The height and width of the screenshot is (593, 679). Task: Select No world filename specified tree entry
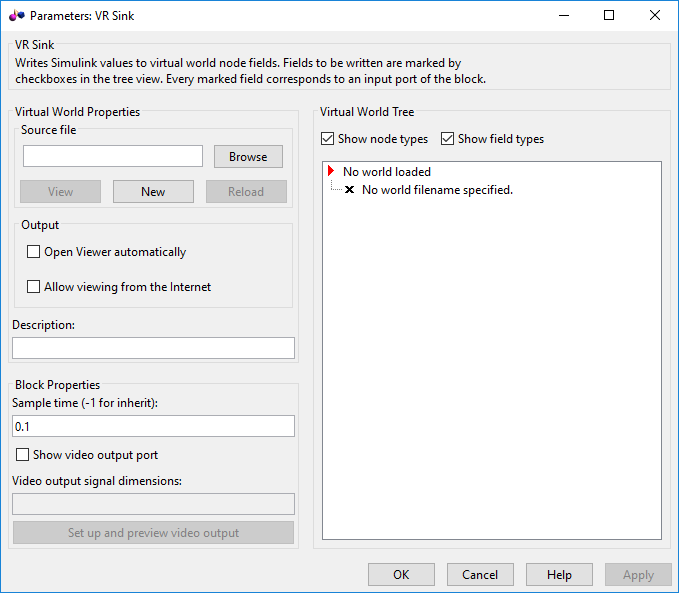(437, 190)
